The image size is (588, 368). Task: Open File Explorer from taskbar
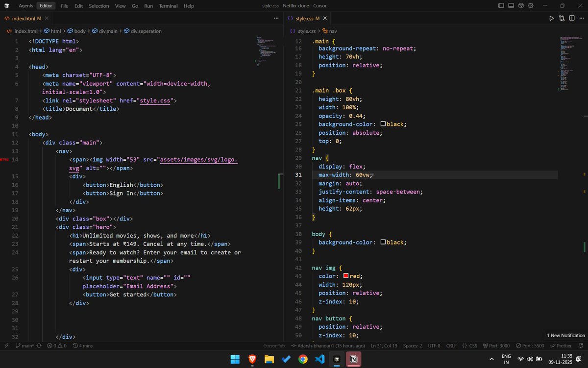coord(269,359)
